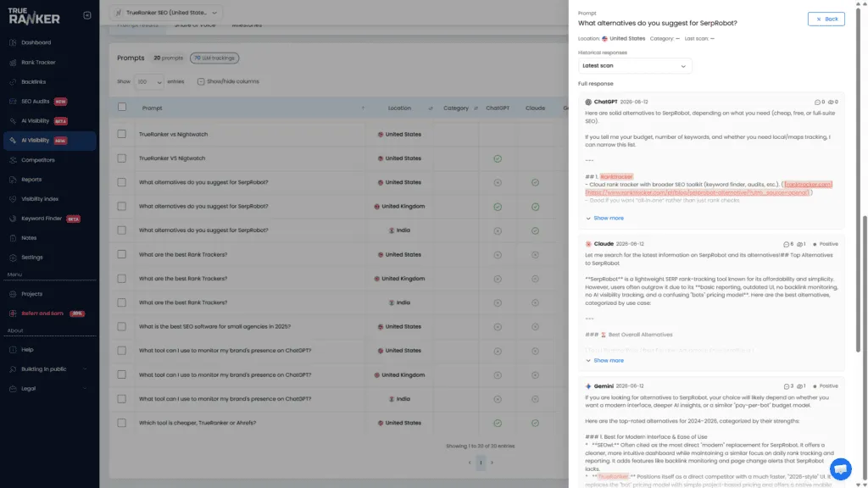Check the TrueRanker vs Nightwatch row
Viewport: 868px width, 488px height.
[122, 134]
